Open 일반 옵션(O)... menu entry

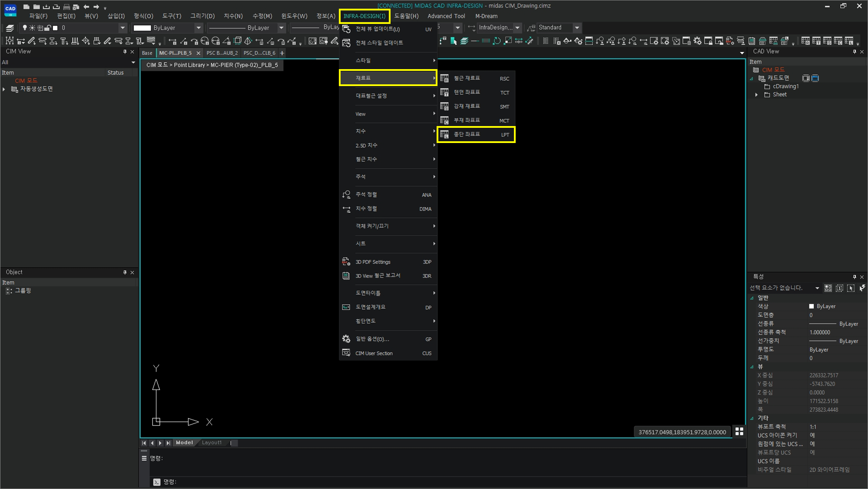tap(388, 339)
